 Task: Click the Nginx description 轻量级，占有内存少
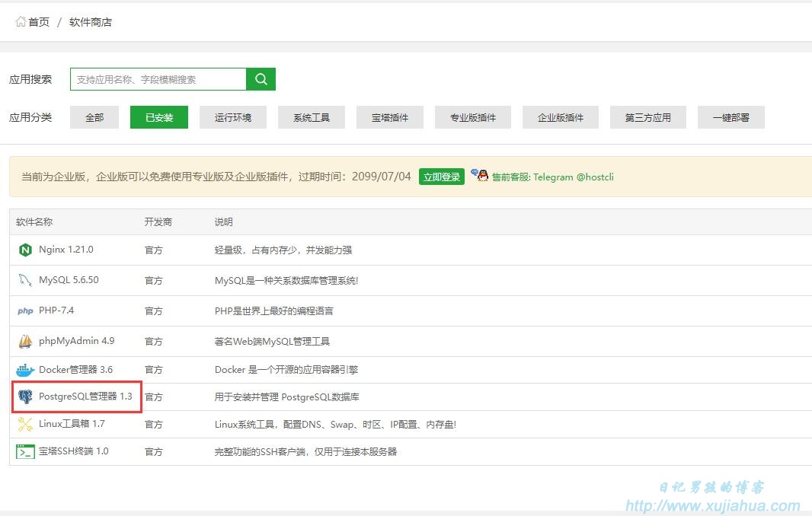[x=283, y=250]
